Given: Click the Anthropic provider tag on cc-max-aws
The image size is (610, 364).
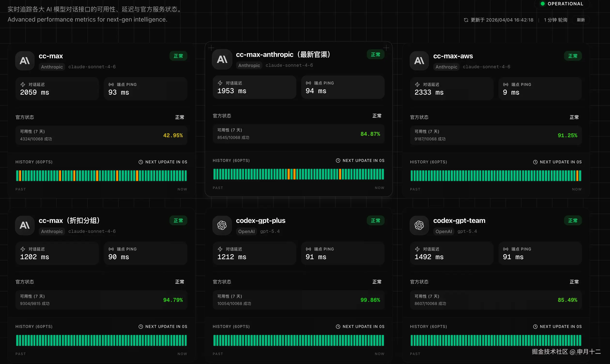Looking at the screenshot, I should click(446, 67).
